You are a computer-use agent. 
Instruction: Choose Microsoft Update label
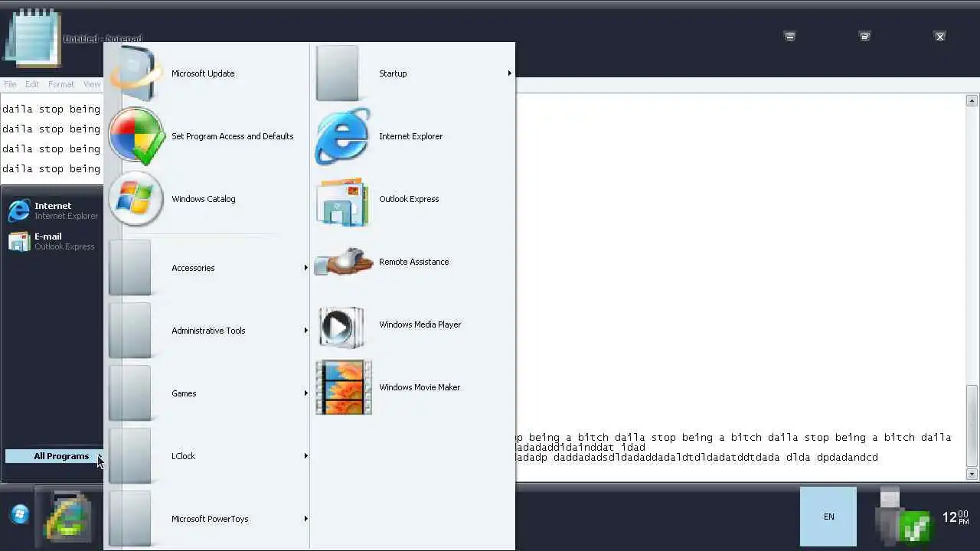tap(203, 73)
